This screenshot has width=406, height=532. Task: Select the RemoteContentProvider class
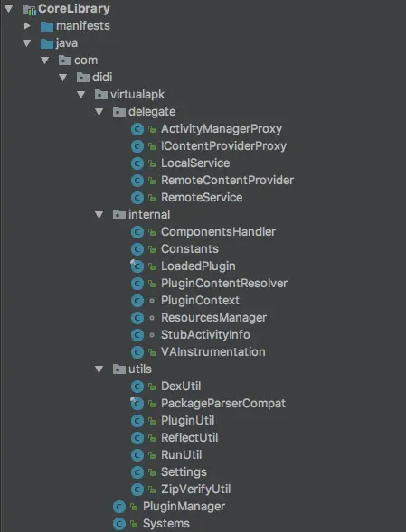[227, 180]
